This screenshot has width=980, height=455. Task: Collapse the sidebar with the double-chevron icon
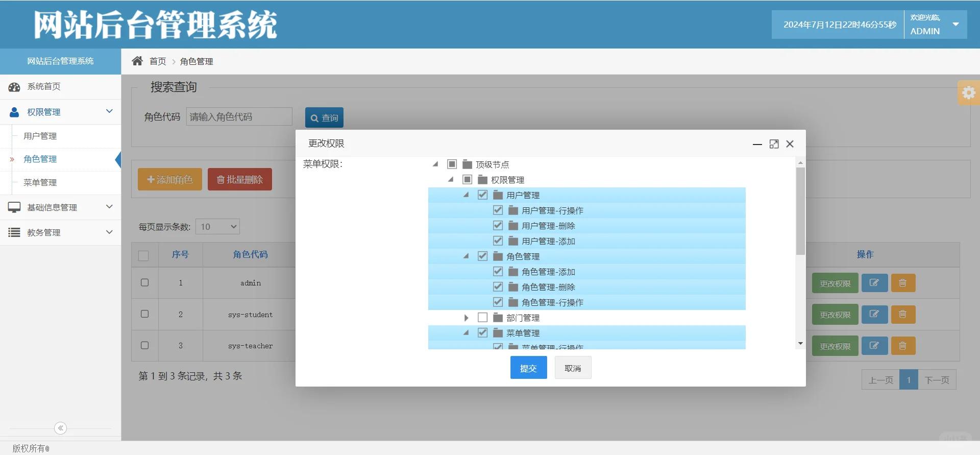[61, 428]
